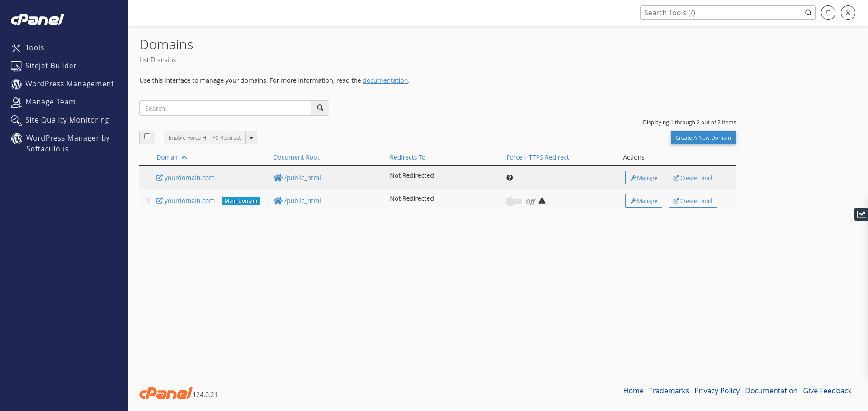Open main domain /public_html home folder

click(x=297, y=201)
